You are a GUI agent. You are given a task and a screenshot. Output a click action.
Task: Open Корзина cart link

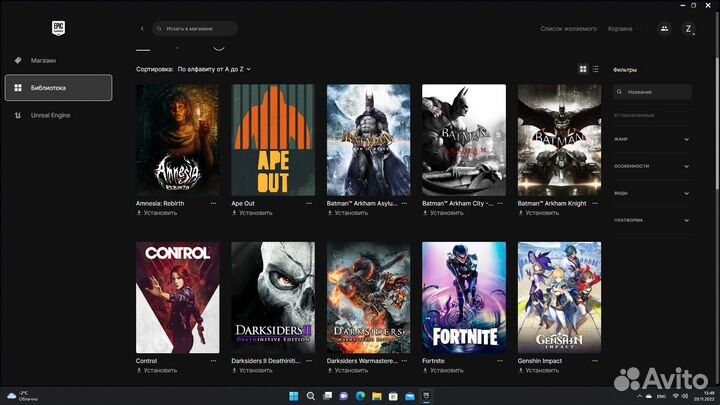point(620,28)
